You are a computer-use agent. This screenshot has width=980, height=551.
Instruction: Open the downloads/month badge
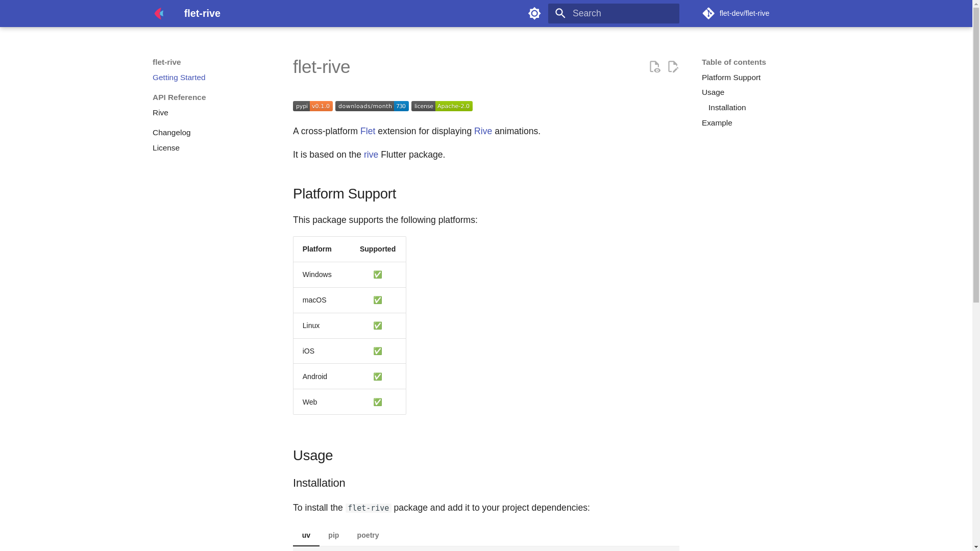click(372, 106)
